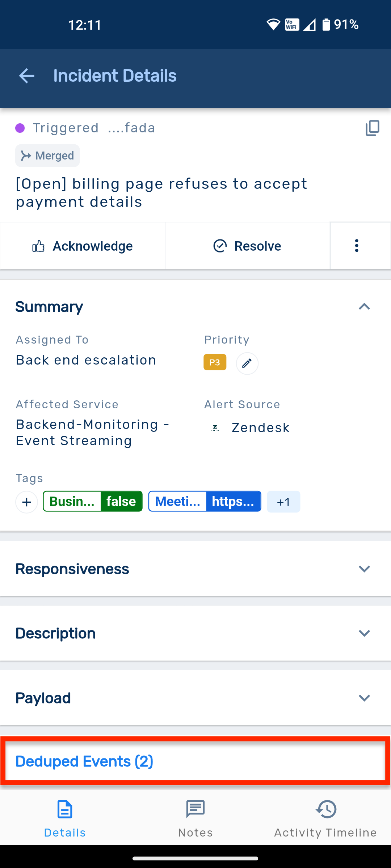391x868 pixels.
Task: Expand the Description section
Action: click(364, 633)
